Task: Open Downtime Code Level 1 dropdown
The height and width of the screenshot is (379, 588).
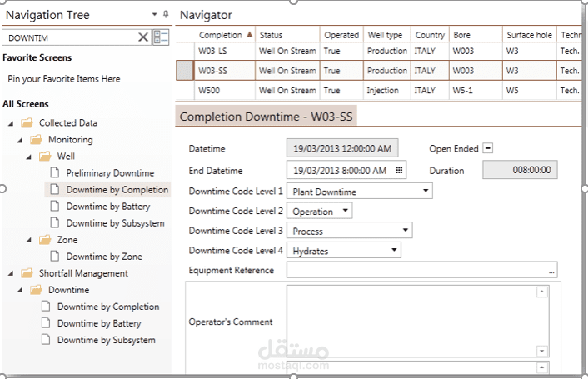Action: (426, 191)
